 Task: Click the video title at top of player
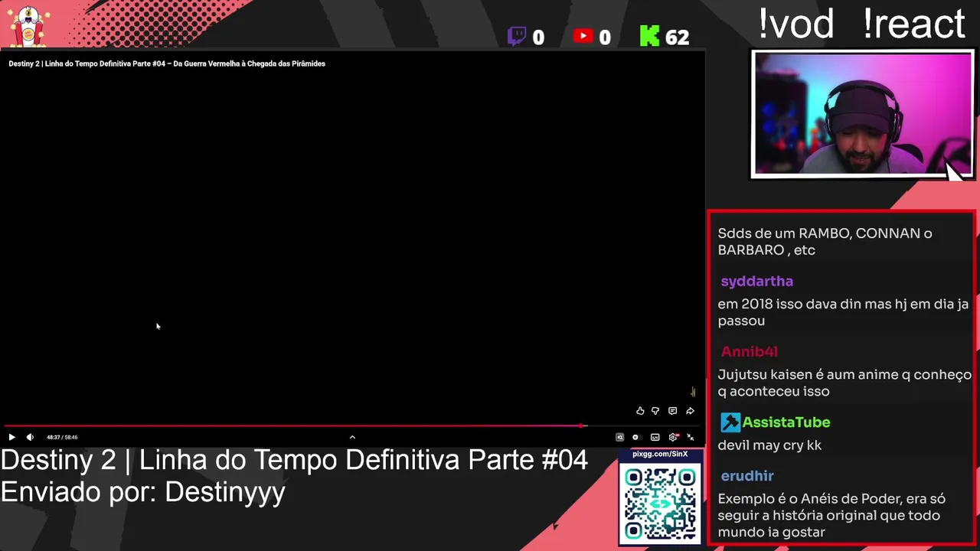pos(167,64)
